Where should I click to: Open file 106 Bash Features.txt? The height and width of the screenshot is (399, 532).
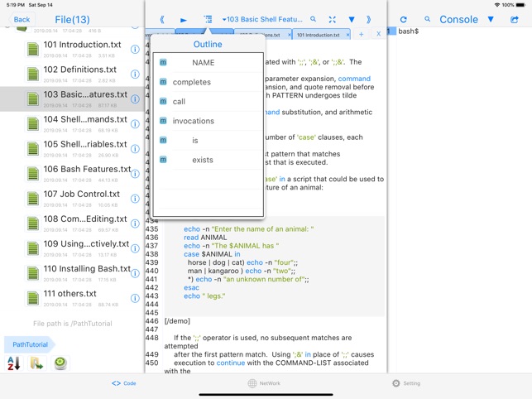point(72,174)
